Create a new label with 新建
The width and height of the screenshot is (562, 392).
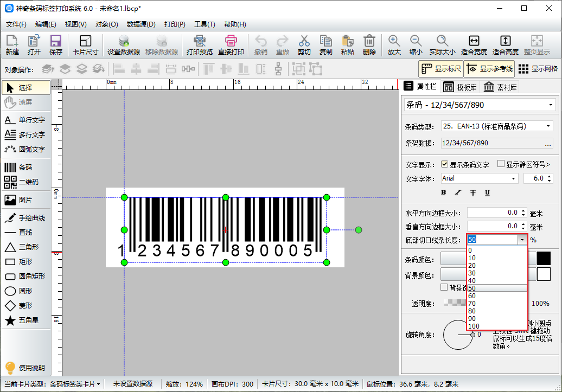[12, 45]
